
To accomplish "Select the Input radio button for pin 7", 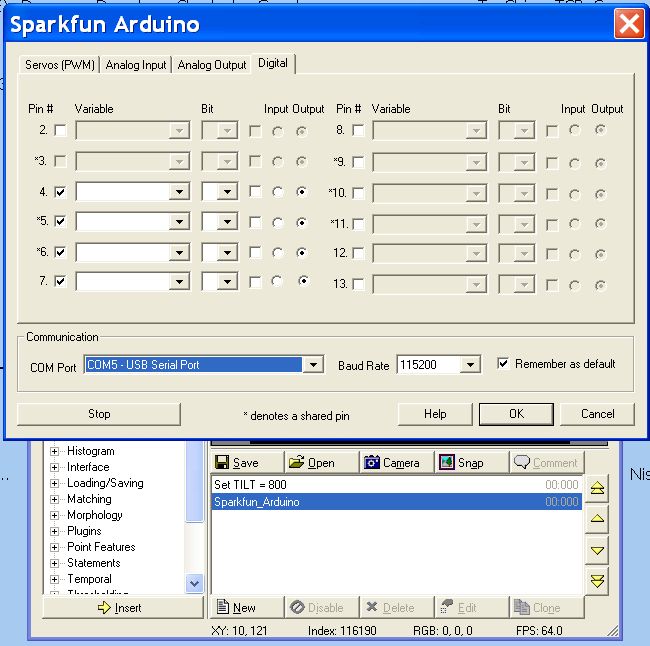I will pos(277,282).
